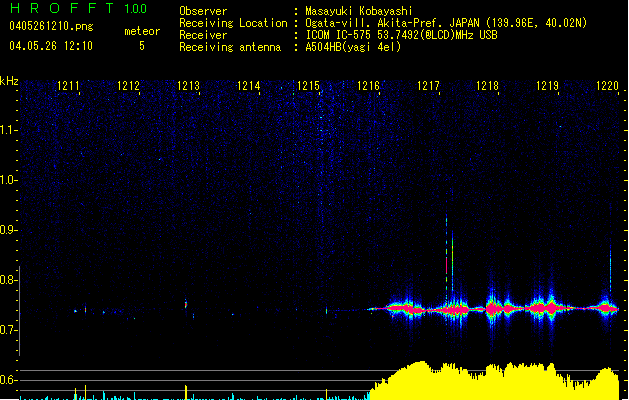
Task: Click the 0.8 kHz frequency tick label
Action: click(7, 280)
